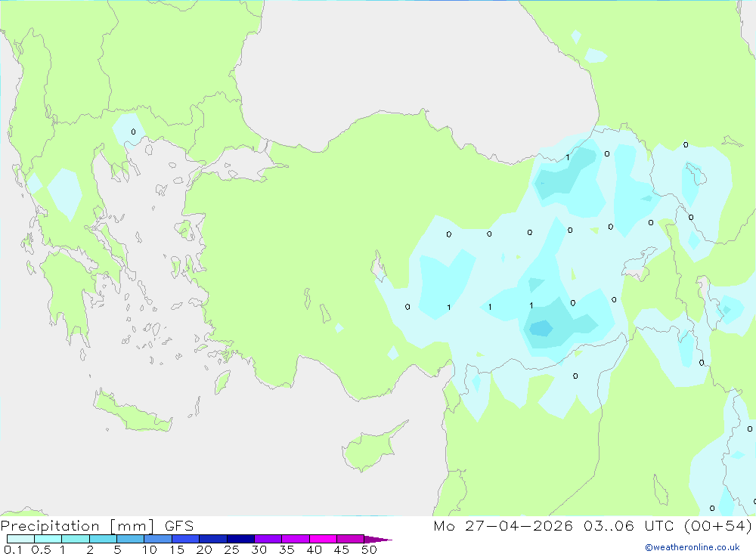This screenshot has width=756, height=554.
Task: Pick the 10–15 mm legend color box
Action: [158, 539]
